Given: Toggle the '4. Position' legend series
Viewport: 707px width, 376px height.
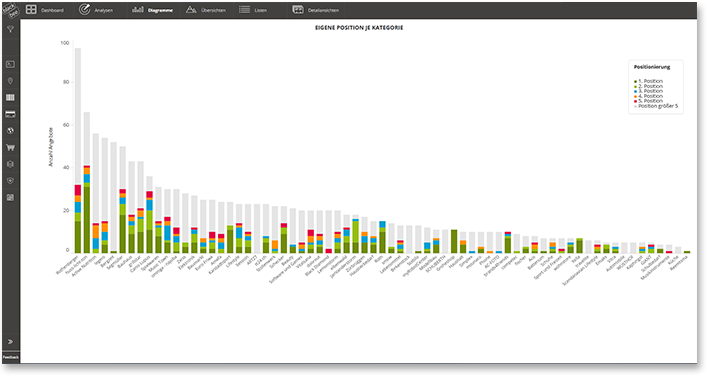Looking at the screenshot, I should (x=649, y=96).
